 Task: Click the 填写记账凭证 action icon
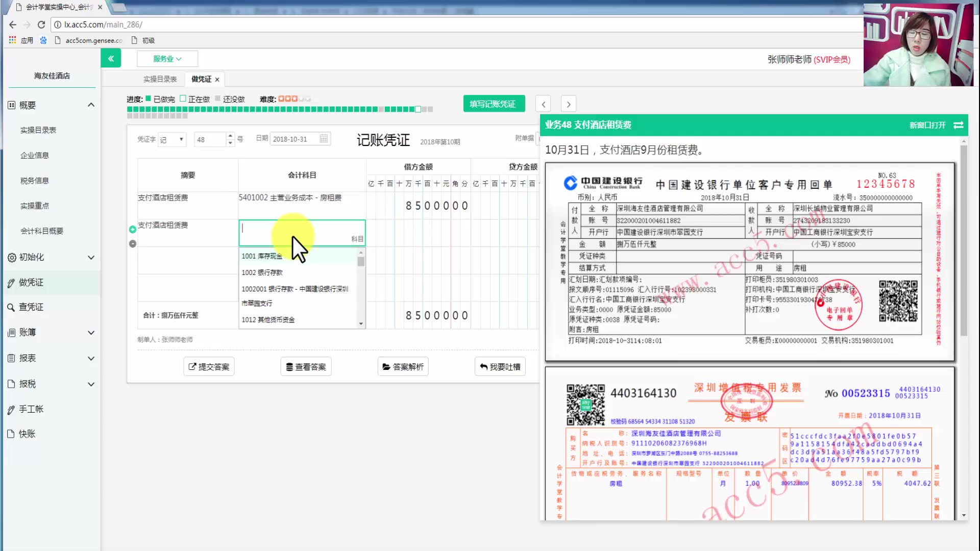coord(493,104)
